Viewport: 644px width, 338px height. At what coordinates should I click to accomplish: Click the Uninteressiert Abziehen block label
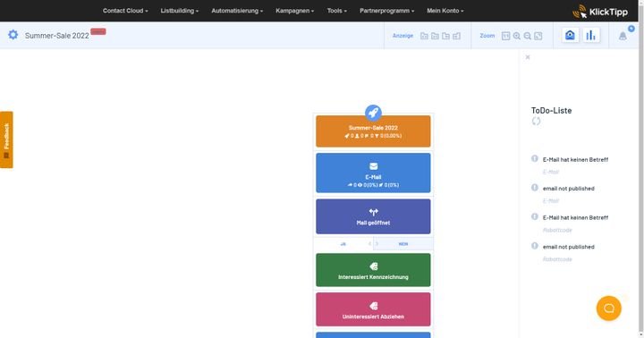pyautogui.click(x=373, y=317)
